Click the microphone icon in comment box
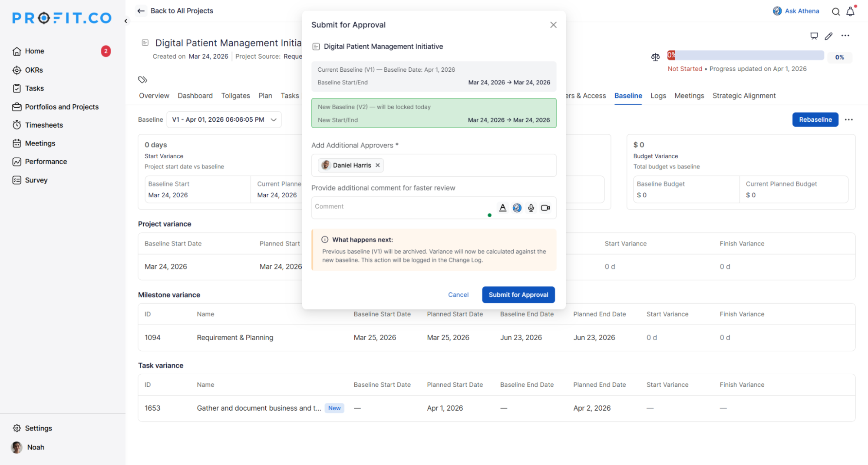 [x=531, y=208]
